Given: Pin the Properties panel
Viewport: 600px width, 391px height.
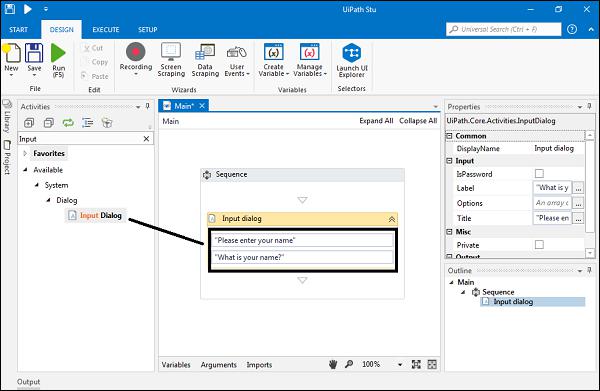Looking at the screenshot, I should pyautogui.click(x=589, y=106).
